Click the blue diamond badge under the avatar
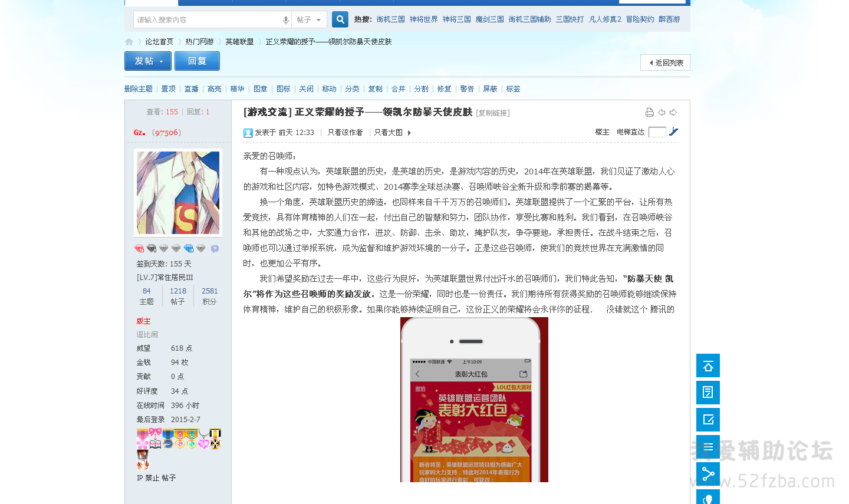 pos(189,249)
